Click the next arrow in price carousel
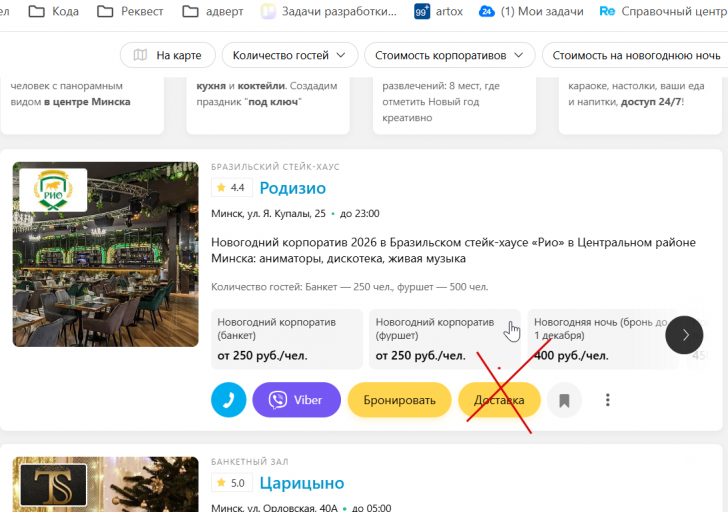This screenshot has width=728, height=512. [684, 335]
